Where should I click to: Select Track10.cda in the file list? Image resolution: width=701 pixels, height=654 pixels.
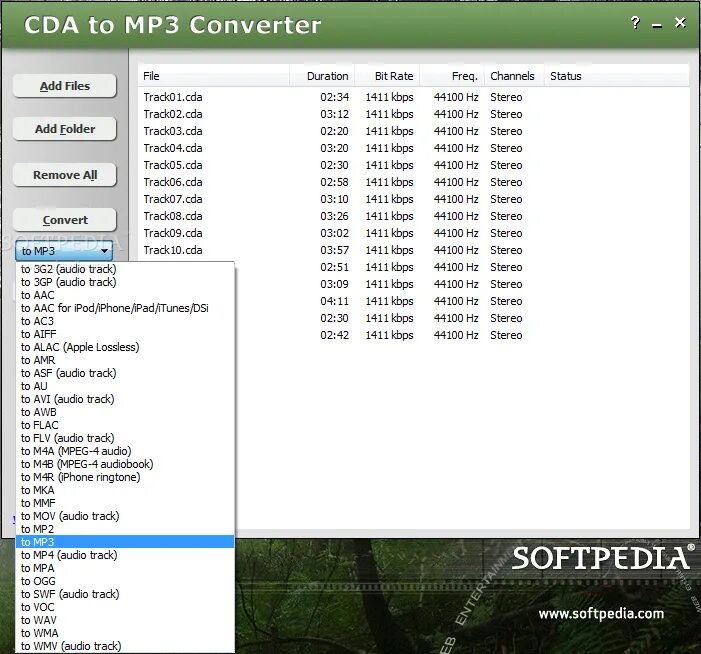coord(173,250)
